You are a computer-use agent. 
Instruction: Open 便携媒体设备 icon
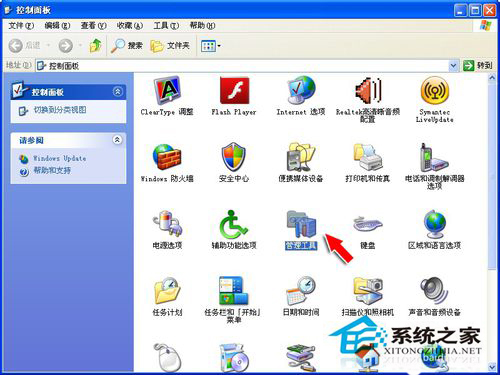point(301,157)
